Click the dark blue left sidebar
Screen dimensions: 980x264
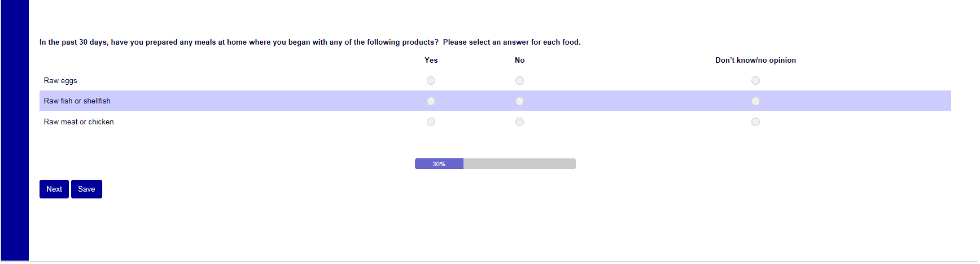[15, 130]
